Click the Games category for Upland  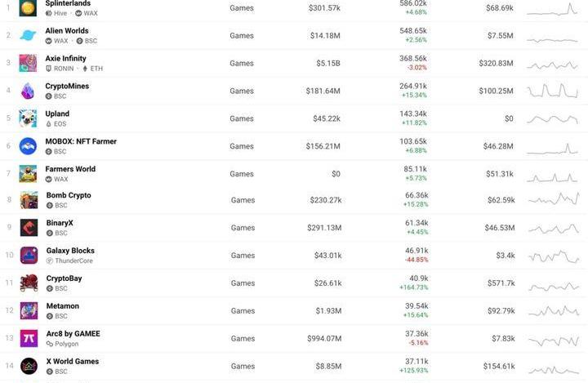(242, 118)
